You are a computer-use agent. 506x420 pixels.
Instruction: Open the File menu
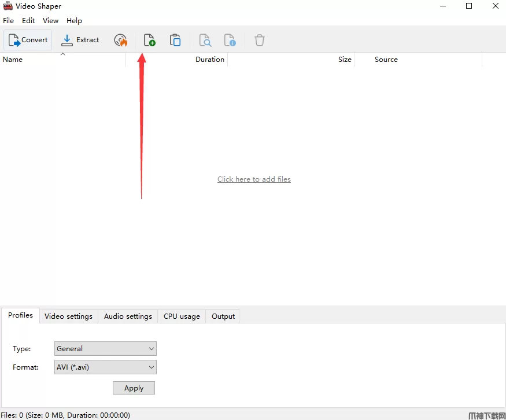click(9, 21)
